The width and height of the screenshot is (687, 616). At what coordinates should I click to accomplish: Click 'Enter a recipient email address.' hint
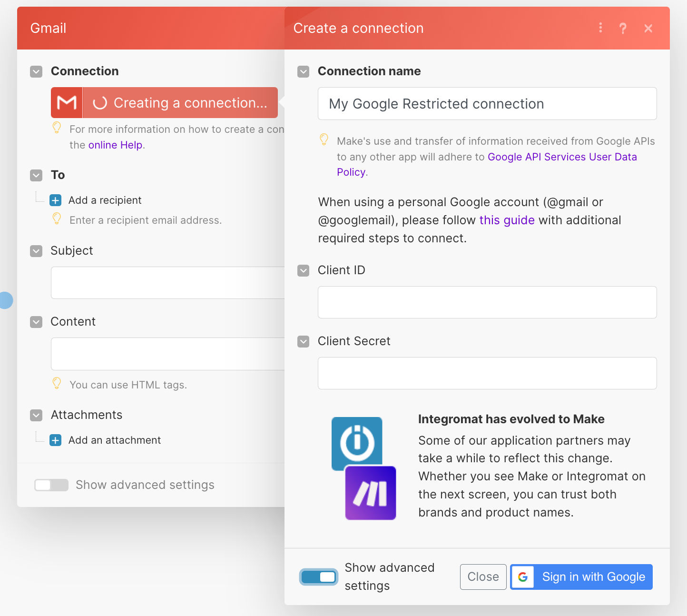[x=146, y=220]
